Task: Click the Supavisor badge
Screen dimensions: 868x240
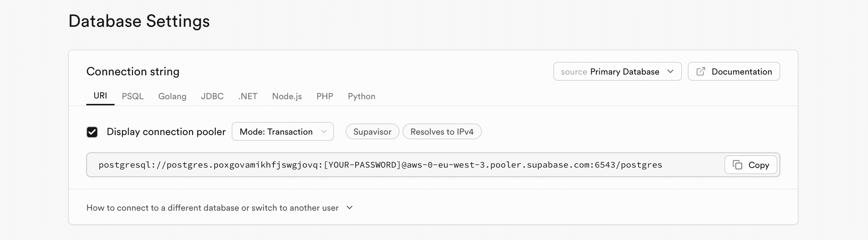Action: pyautogui.click(x=372, y=132)
